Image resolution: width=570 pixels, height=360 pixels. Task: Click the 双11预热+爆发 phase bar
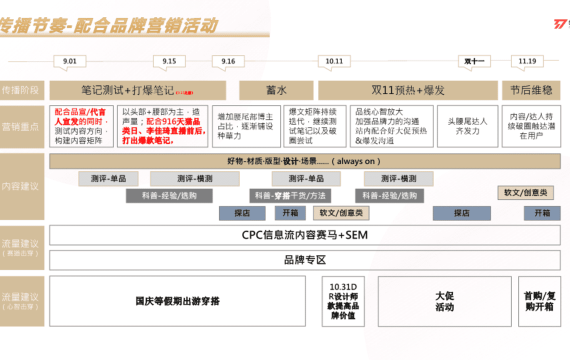408,90
